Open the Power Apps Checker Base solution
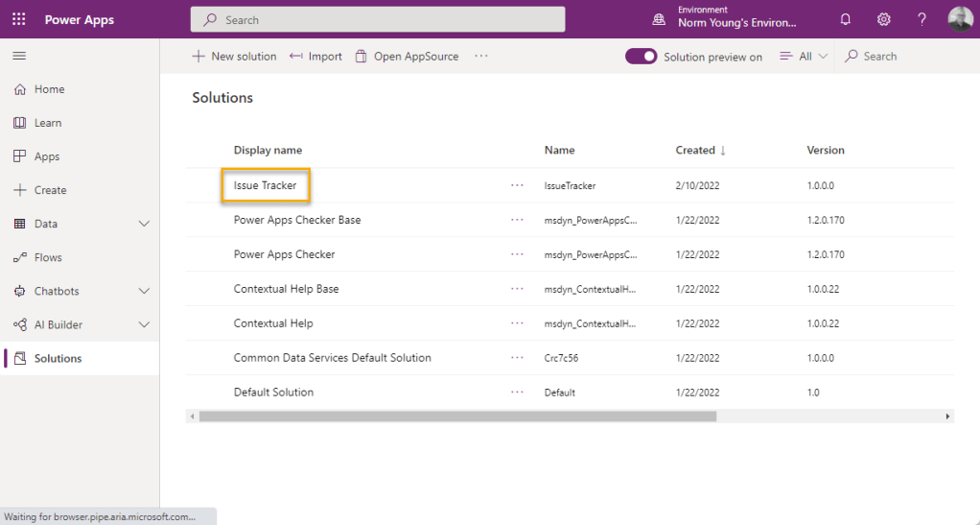The height and width of the screenshot is (525, 980). [297, 220]
